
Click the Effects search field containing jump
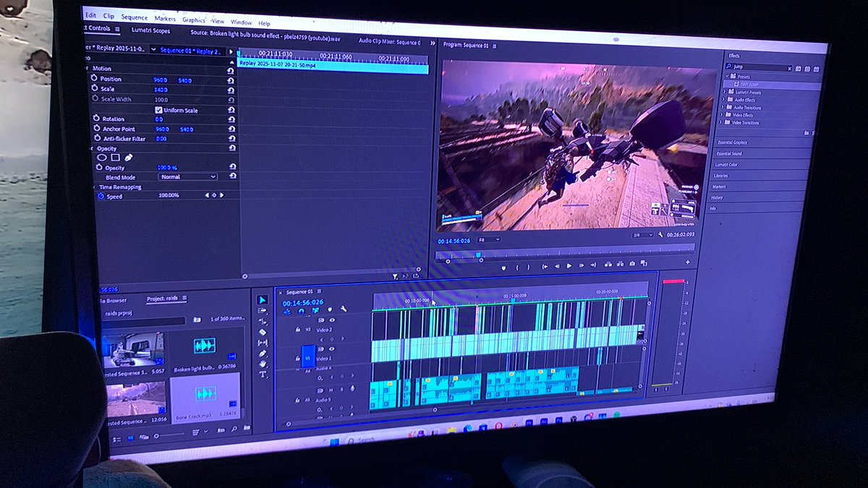pos(757,67)
